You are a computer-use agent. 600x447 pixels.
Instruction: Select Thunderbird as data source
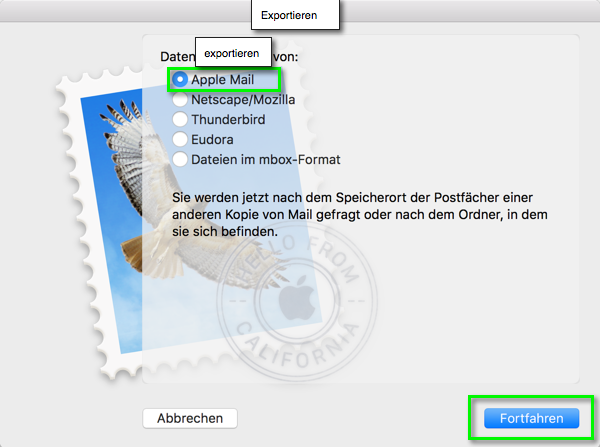(x=180, y=119)
